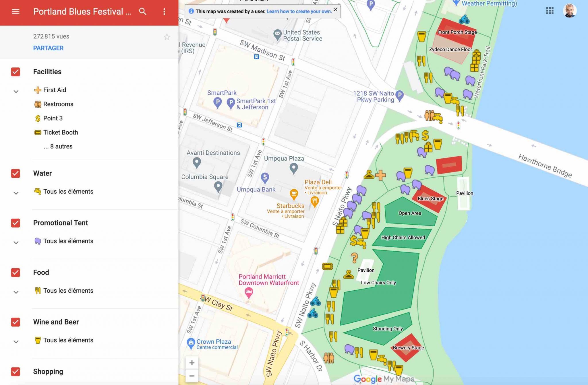
Task: Star this map with the star icon
Action: tap(167, 37)
